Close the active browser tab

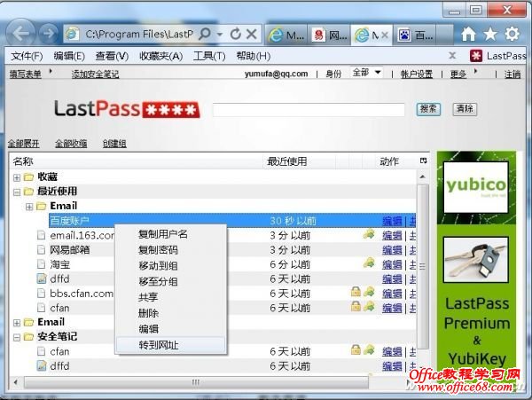point(385,35)
